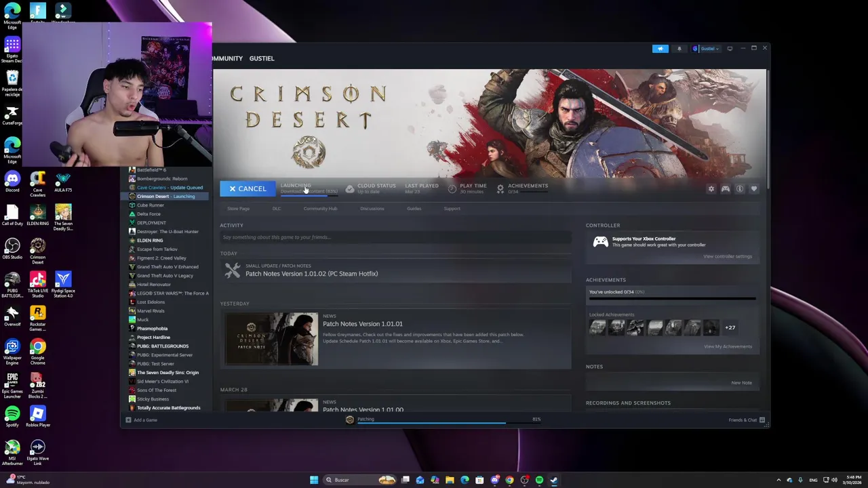Cancel the Crimson Desert launch
Image resolution: width=868 pixels, height=488 pixels.
[248, 189]
